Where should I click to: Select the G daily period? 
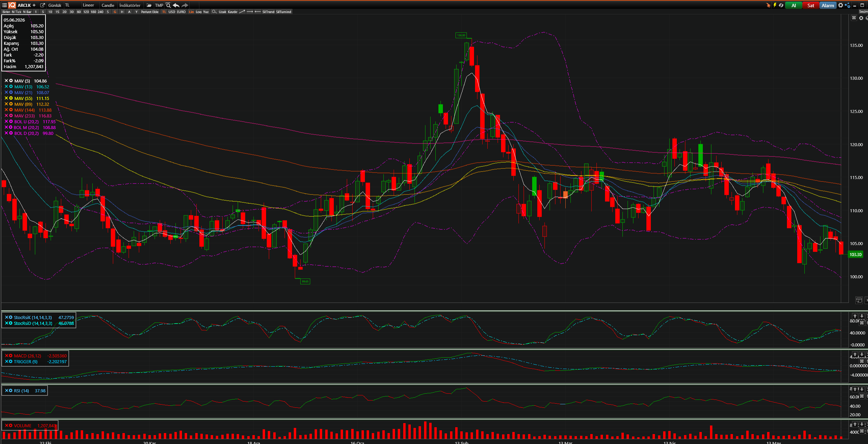(115, 12)
